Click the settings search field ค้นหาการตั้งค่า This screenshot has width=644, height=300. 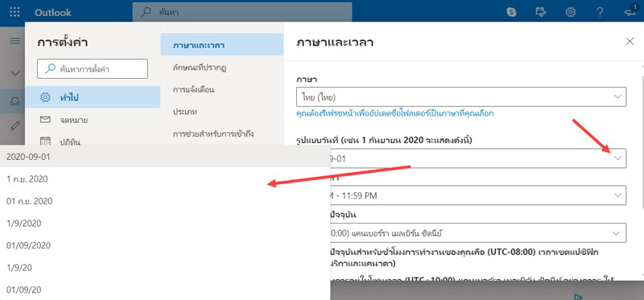tap(93, 69)
